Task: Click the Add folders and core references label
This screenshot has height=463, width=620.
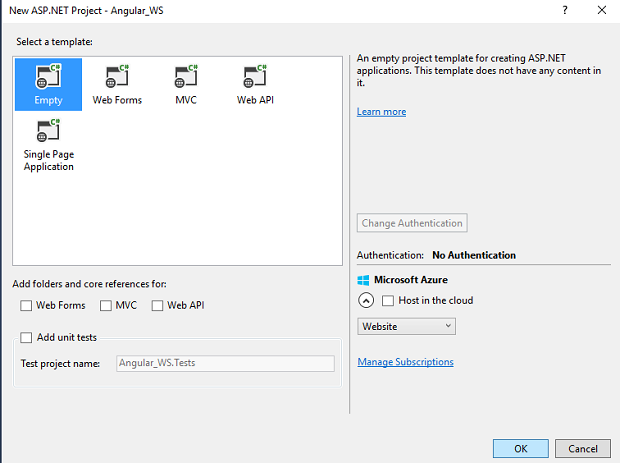Action: click(x=89, y=284)
